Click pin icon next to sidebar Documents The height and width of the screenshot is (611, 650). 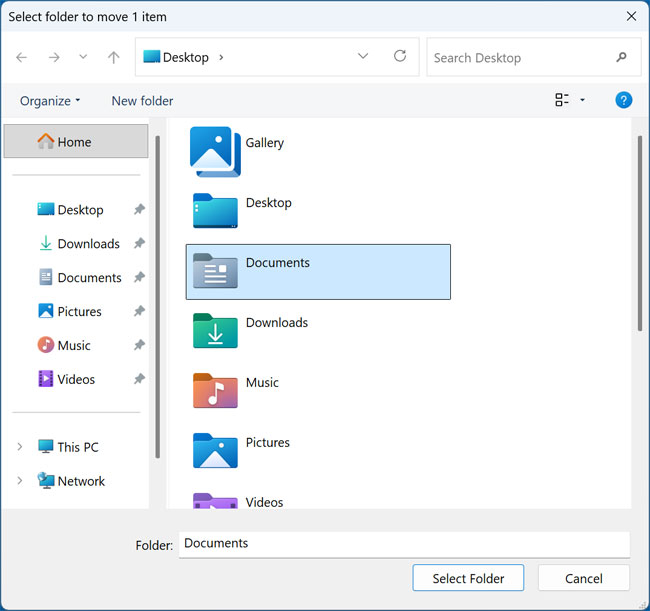(x=139, y=277)
